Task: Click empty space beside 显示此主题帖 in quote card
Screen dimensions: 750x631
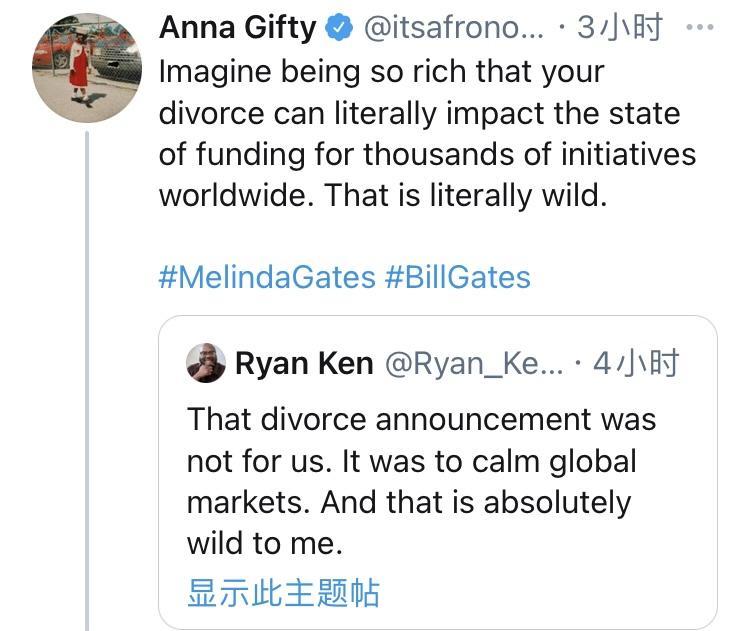Action: (550, 592)
